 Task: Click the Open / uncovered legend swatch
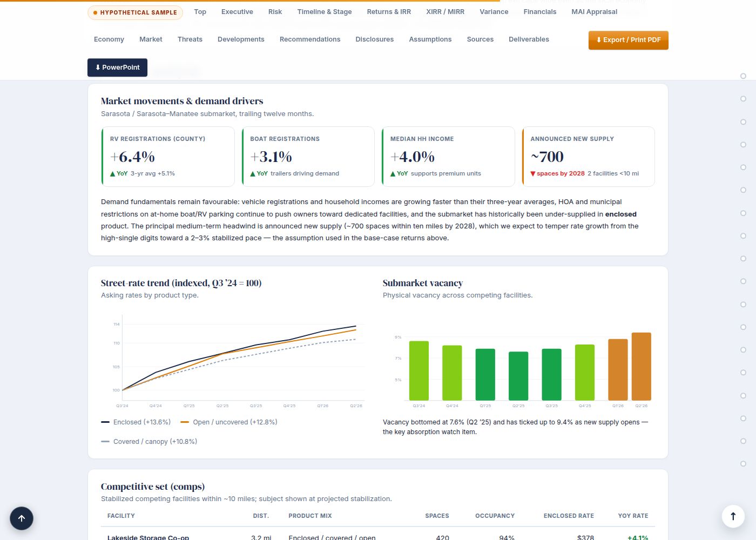point(185,422)
